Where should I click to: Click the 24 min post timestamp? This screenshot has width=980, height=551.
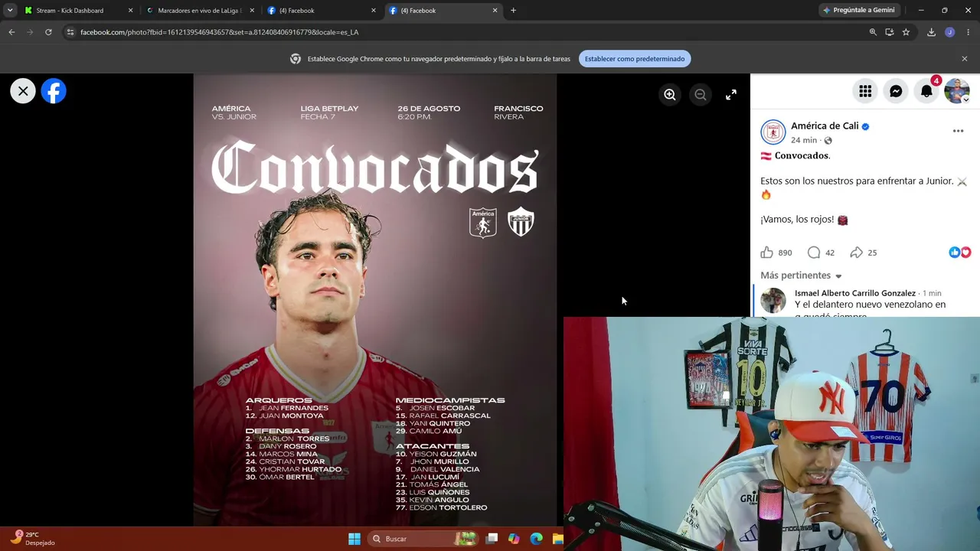[804, 140]
